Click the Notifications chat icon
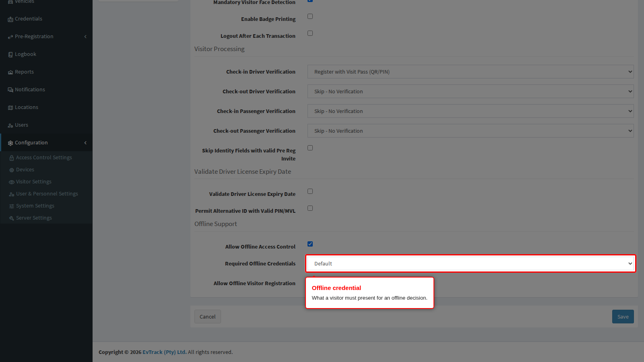644x362 pixels. coord(10,90)
